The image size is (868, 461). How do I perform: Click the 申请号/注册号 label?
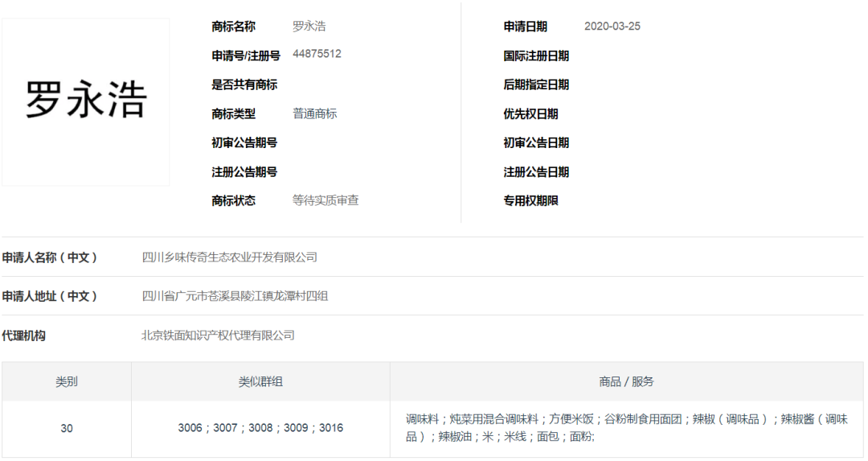tap(246, 56)
